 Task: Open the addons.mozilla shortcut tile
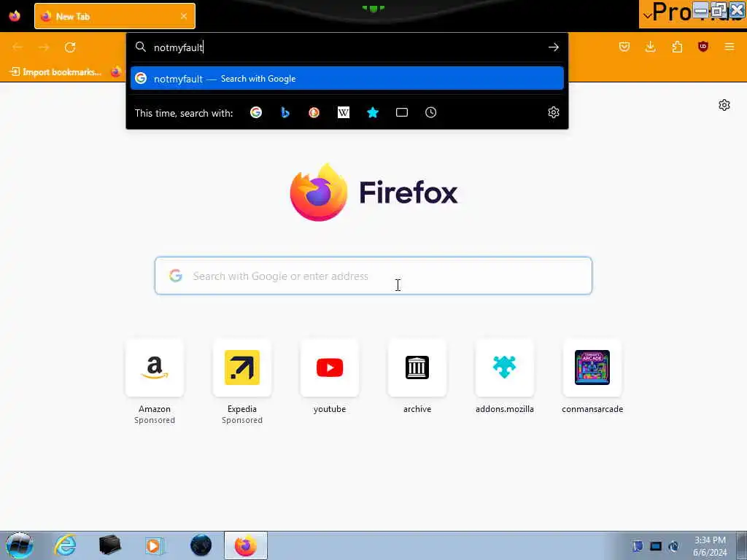click(x=505, y=376)
